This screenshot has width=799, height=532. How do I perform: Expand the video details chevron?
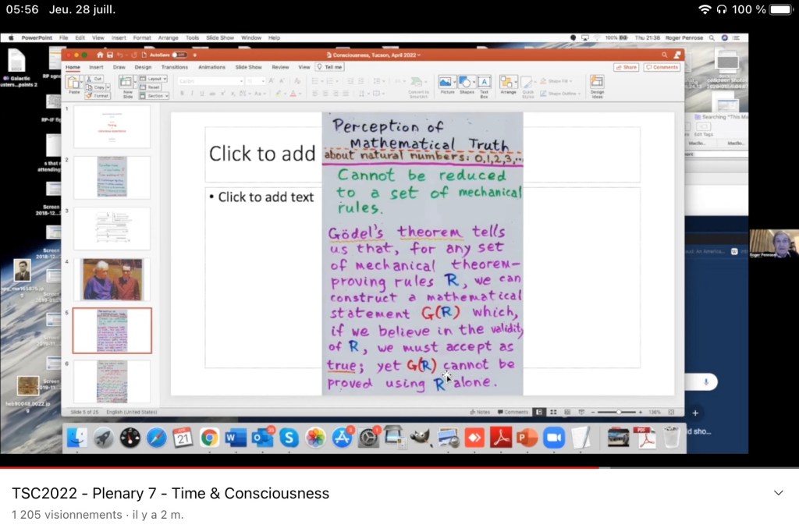click(777, 493)
